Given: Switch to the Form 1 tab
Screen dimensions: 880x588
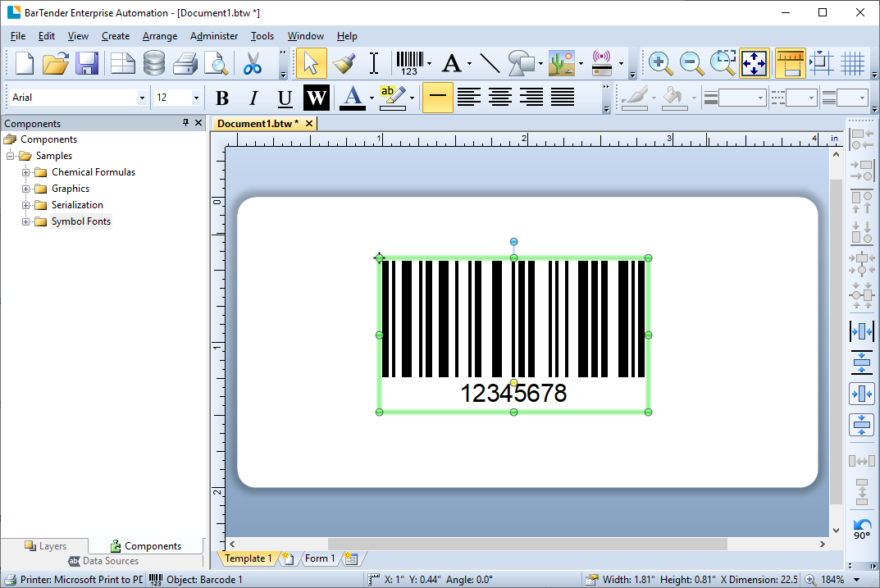Looking at the screenshot, I should point(320,558).
